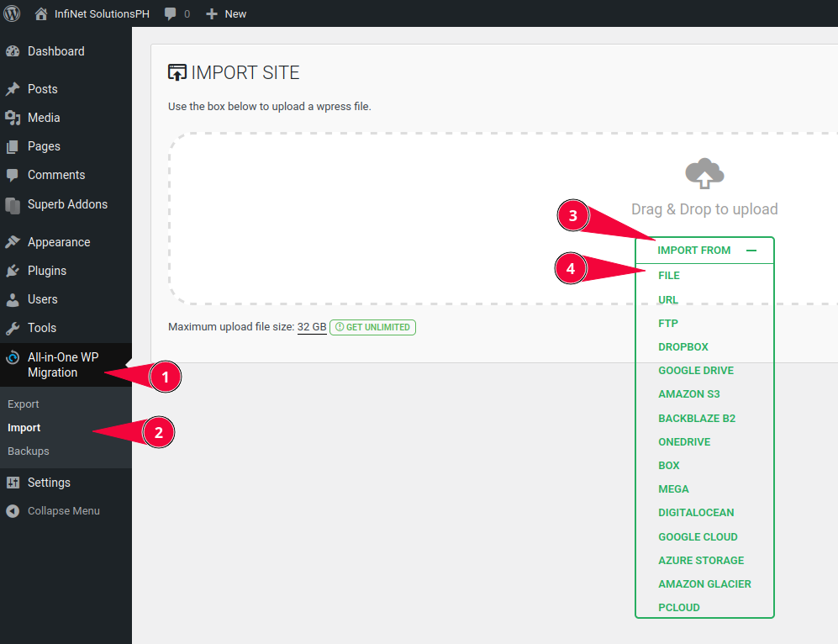Click the cloud upload icon

point(704,173)
